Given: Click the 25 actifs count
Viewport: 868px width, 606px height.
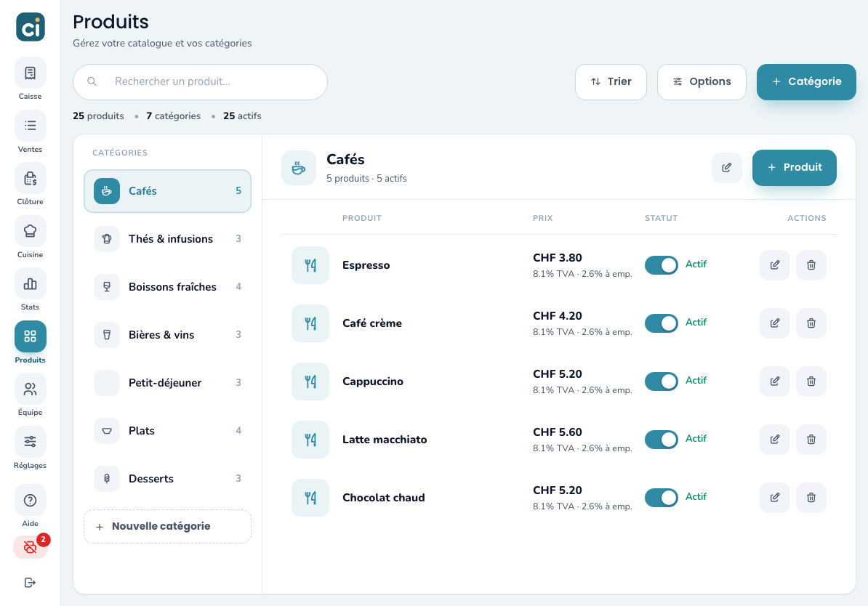Looking at the screenshot, I should click(243, 116).
